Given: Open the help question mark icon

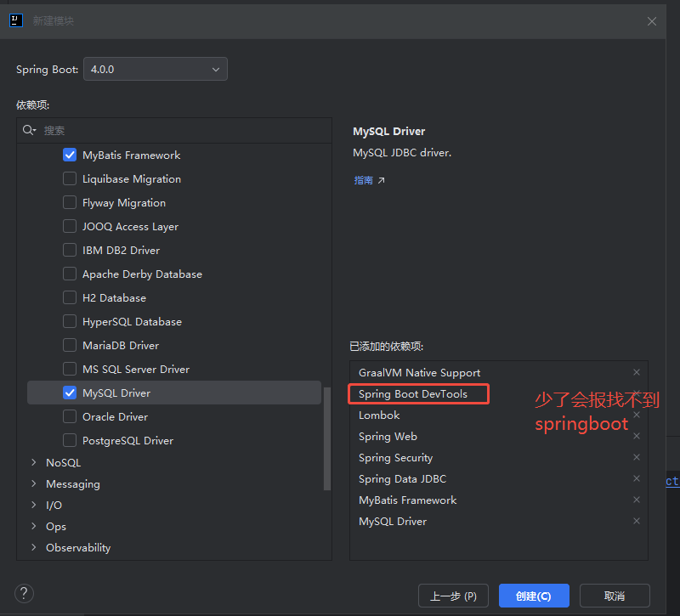Looking at the screenshot, I should click(x=25, y=593).
